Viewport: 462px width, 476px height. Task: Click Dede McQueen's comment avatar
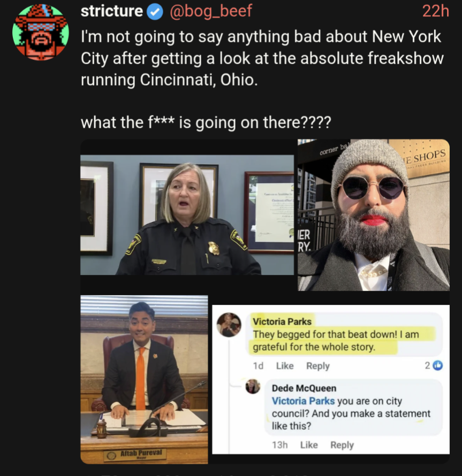(253, 387)
